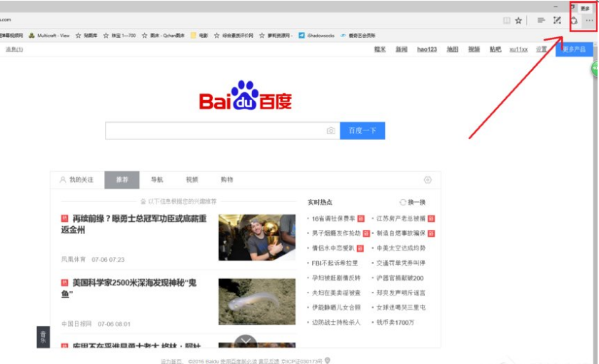
Task: Open the Edge Hub icon
Action: point(540,20)
